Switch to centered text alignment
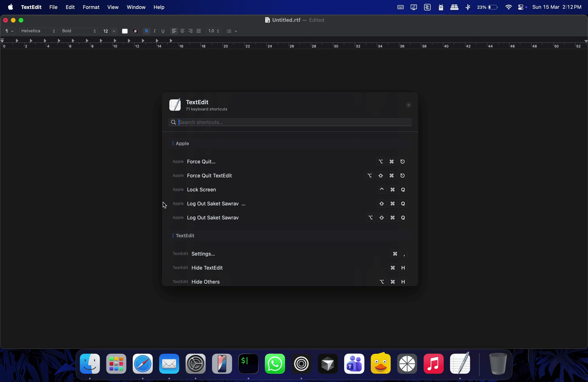Image resolution: width=588 pixels, height=382 pixels. pos(182,31)
